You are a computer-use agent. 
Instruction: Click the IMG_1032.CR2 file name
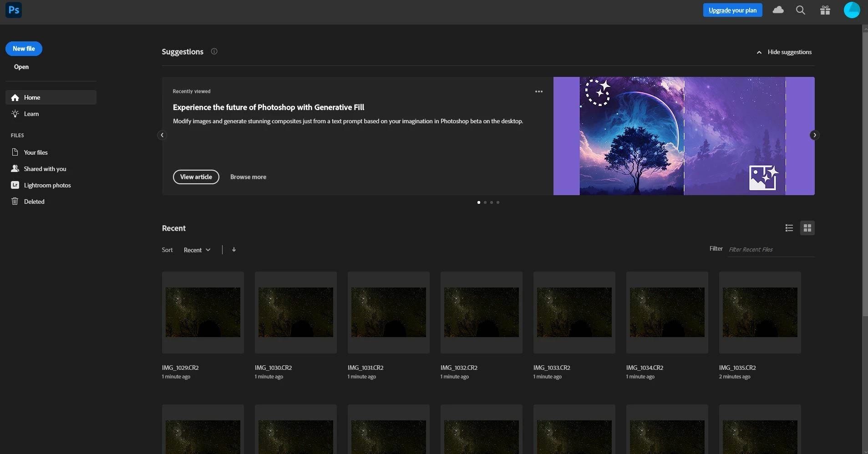pyautogui.click(x=459, y=368)
